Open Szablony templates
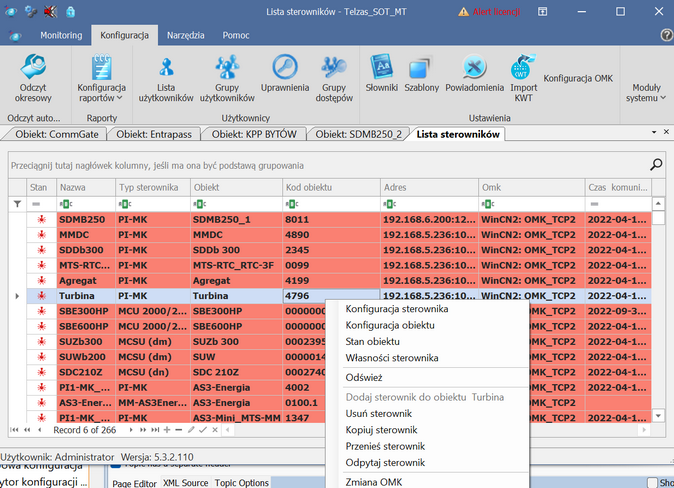This screenshot has width=674, height=488. click(x=421, y=73)
